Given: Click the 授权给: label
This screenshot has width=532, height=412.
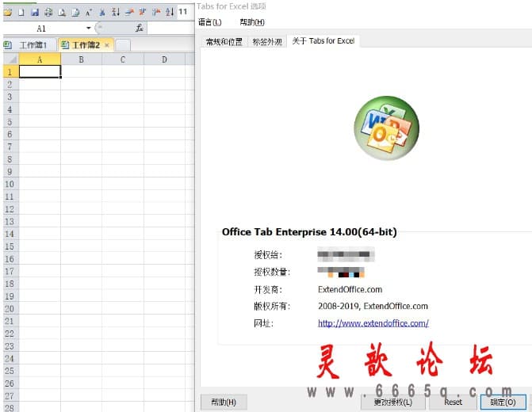Looking at the screenshot, I should click(268, 255).
